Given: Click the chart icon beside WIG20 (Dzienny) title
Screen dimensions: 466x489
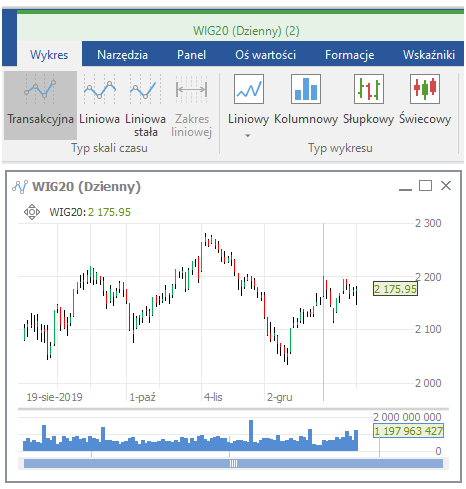Looking at the screenshot, I should [x=20, y=187].
